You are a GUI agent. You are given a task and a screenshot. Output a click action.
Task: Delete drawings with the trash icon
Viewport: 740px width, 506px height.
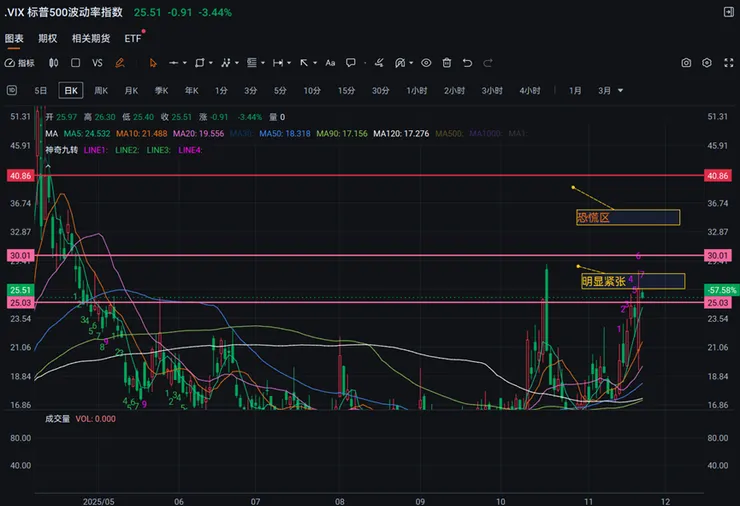coord(446,63)
